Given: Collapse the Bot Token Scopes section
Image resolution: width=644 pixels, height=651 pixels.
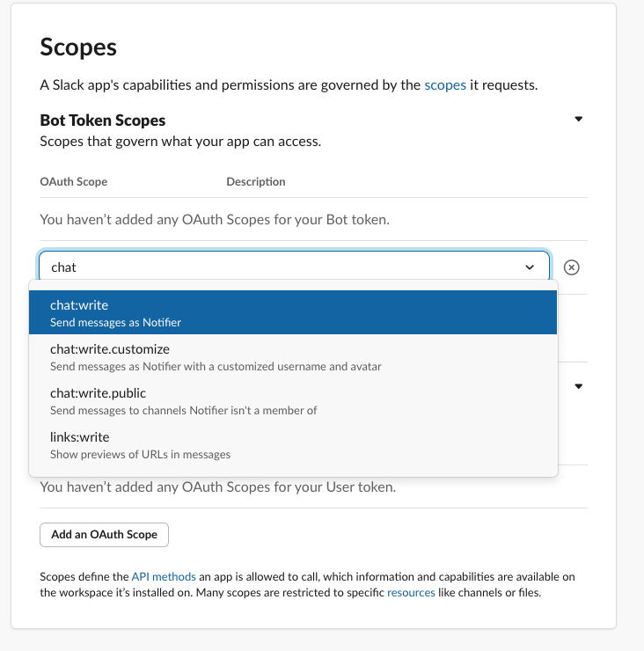Looking at the screenshot, I should tap(578, 119).
